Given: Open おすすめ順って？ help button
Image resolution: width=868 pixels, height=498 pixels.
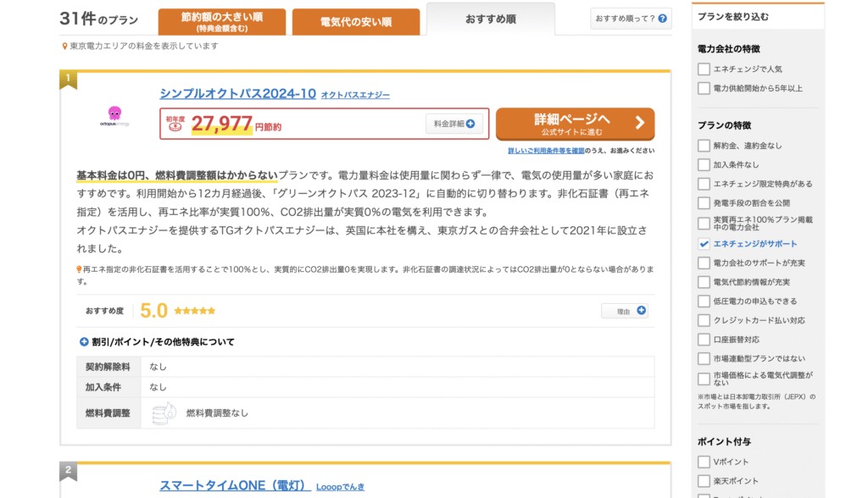Looking at the screenshot, I should click(631, 19).
